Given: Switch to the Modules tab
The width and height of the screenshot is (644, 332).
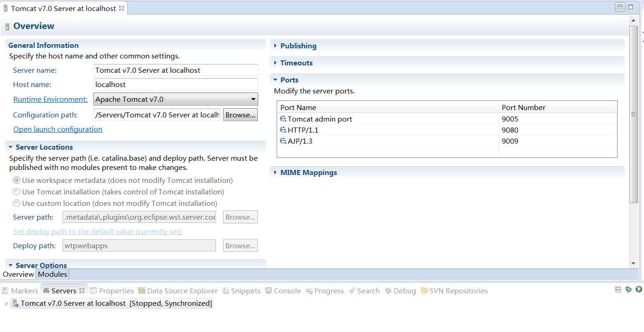Looking at the screenshot, I should [52, 274].
